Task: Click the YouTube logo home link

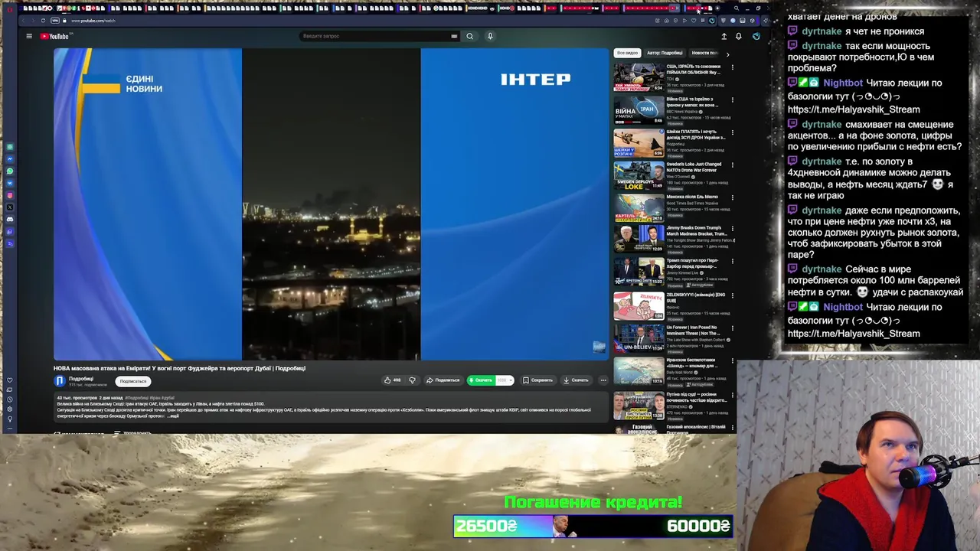Action: point(54,36)
